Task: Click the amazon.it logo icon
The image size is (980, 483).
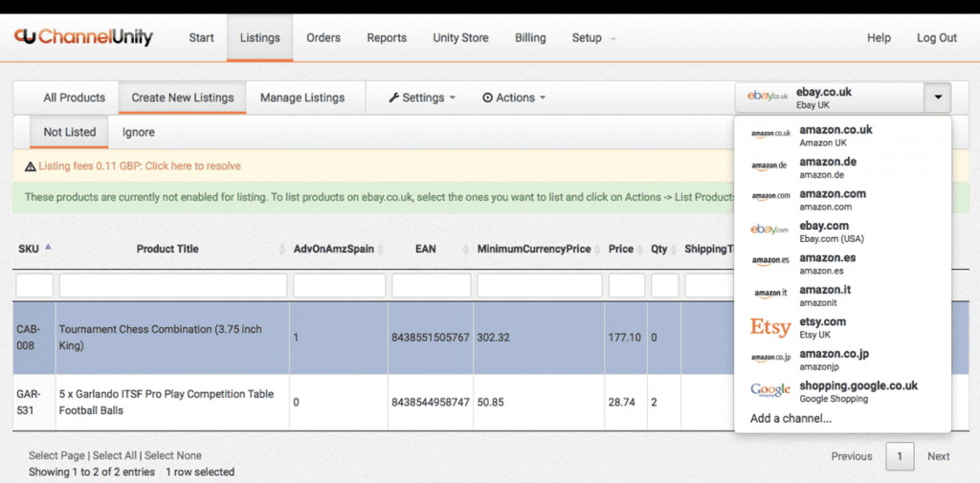Action: [x=770, y=294]
